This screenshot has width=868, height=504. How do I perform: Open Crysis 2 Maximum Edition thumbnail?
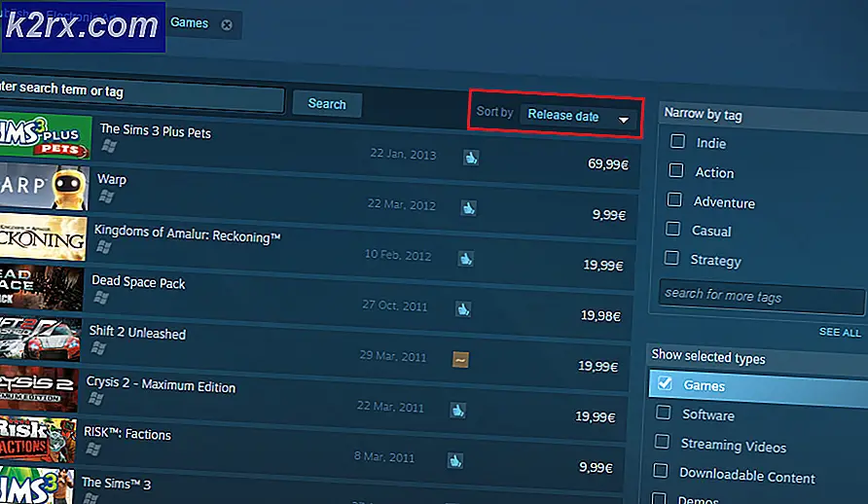click(x=38, y=389)
